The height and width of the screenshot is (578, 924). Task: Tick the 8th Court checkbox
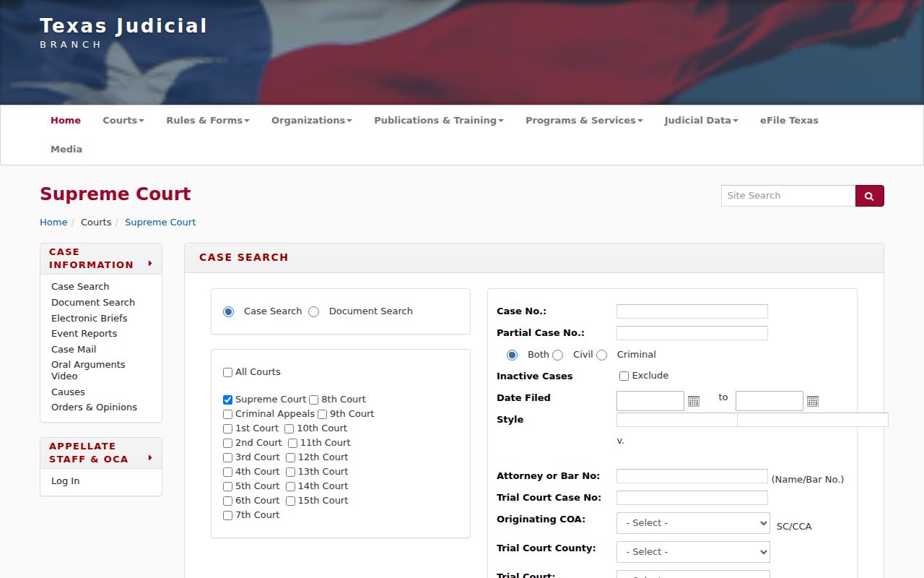313,400
